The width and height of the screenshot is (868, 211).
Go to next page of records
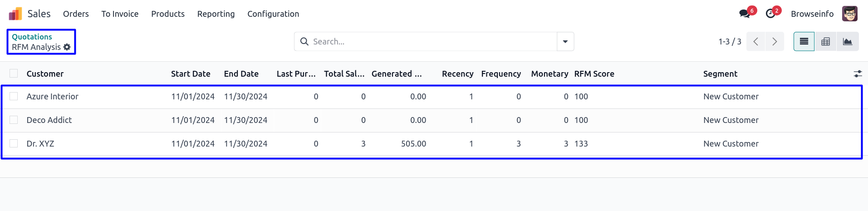[x=775, y=42]
